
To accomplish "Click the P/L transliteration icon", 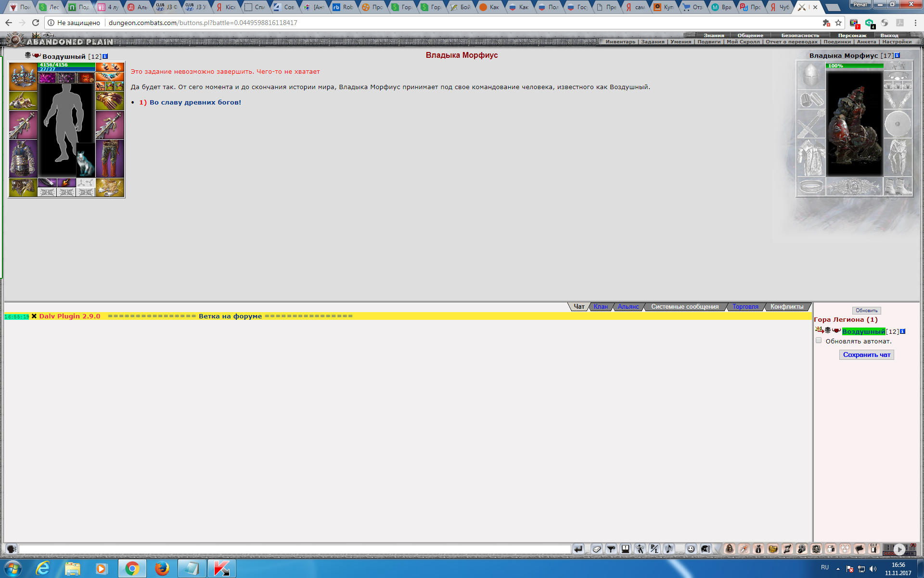I will pos(654,549).
